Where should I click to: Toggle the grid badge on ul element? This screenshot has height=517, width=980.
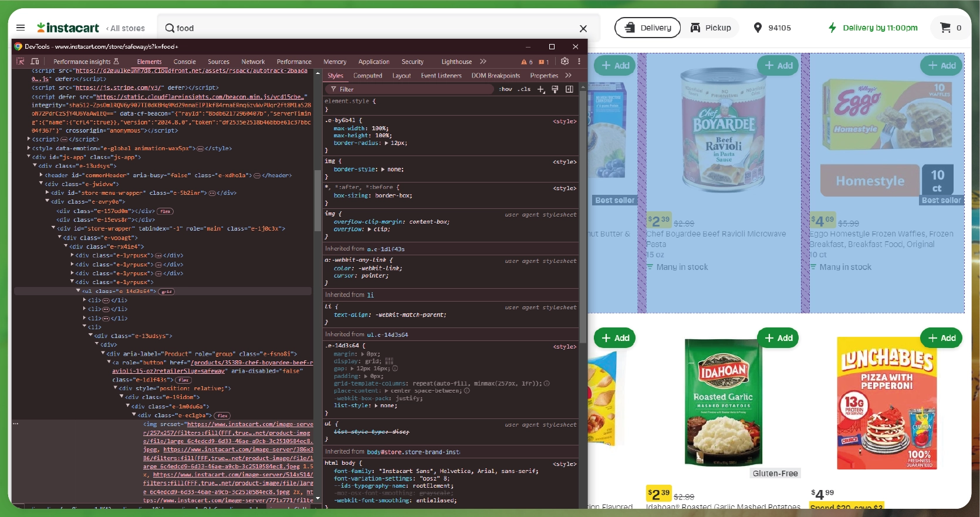tap(167, 292)
